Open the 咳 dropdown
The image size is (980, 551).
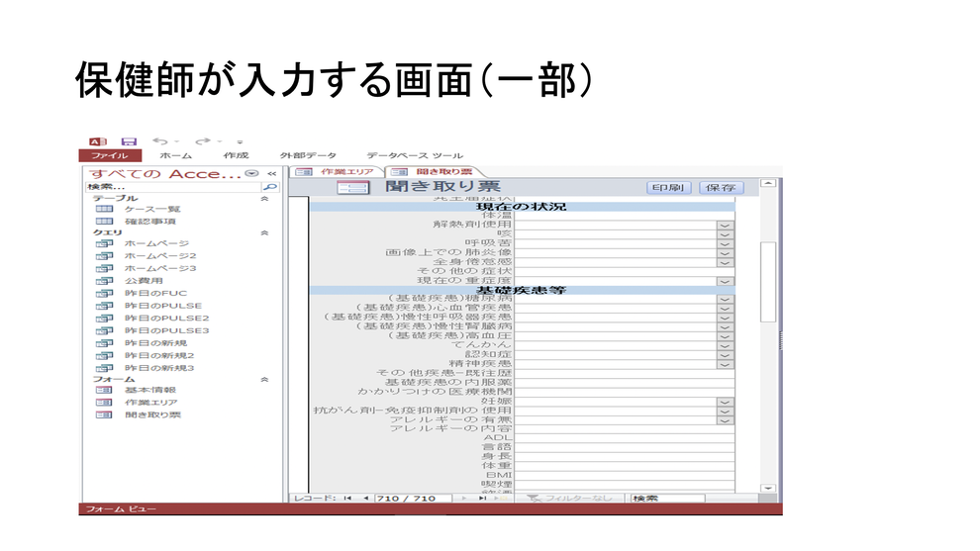[725, 234]
